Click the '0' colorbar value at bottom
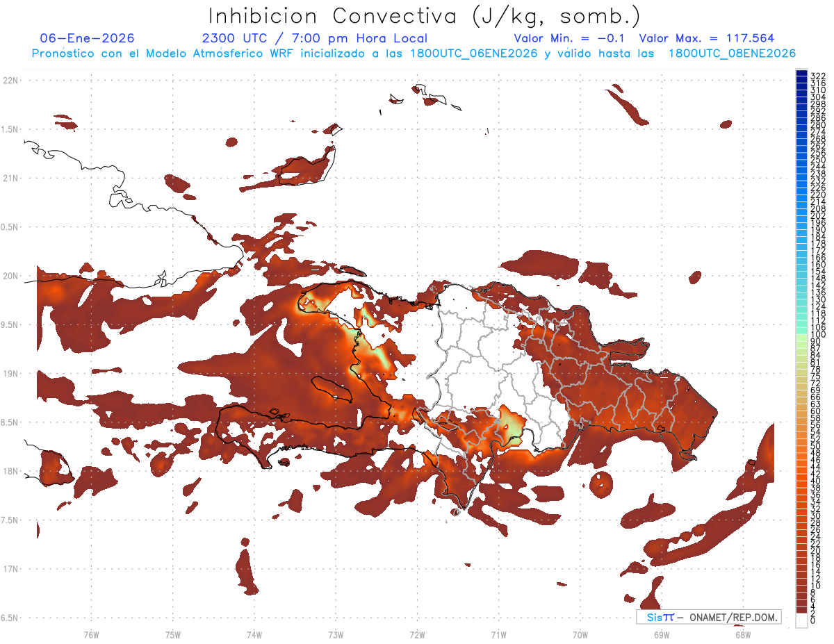 click(x=814, y=620)
